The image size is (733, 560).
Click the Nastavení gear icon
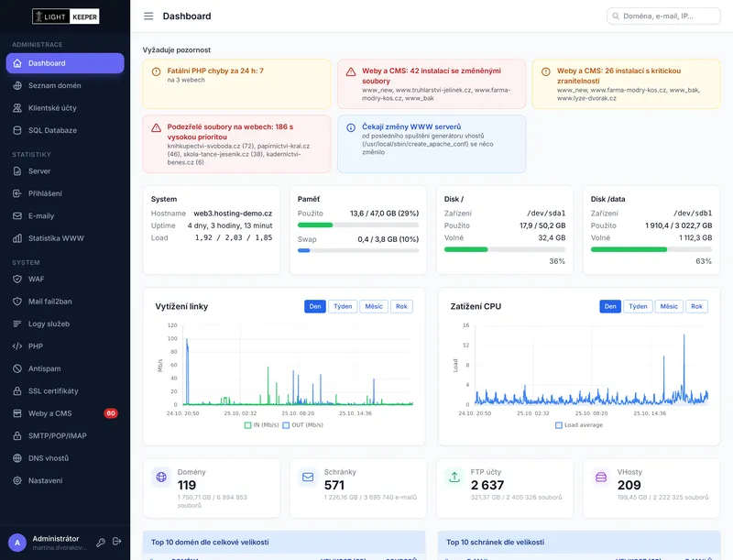coord(17,480)
